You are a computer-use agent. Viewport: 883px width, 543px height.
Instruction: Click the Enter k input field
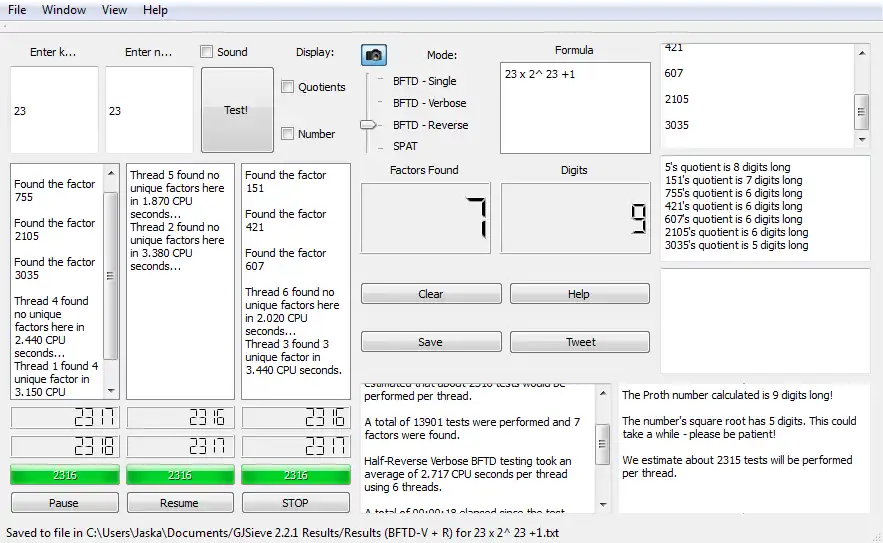[54, 109]
